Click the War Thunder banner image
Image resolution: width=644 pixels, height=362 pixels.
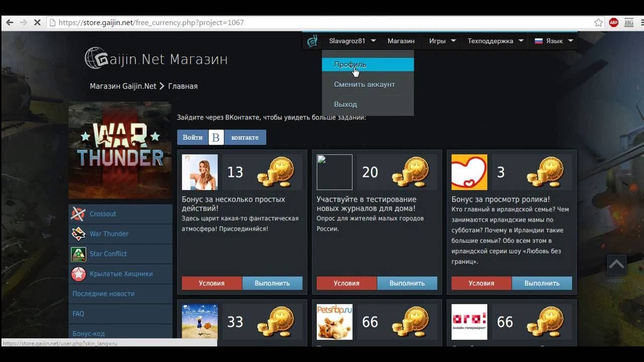coord(120,150)
